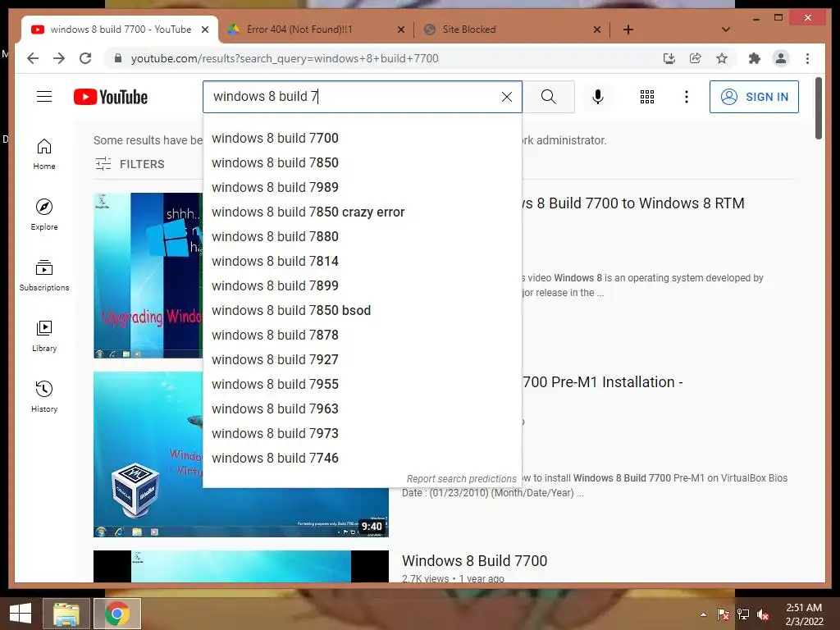Open Subscriptions in the sidebar
Viewport: 840px width, 630px height.
point(44,276)
